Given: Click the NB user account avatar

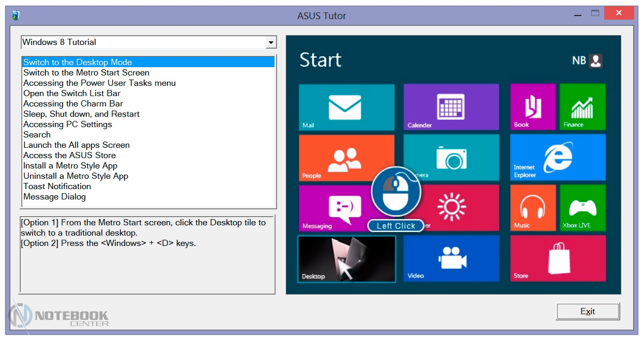Looking at the screenshot, I should coord(596,61).
